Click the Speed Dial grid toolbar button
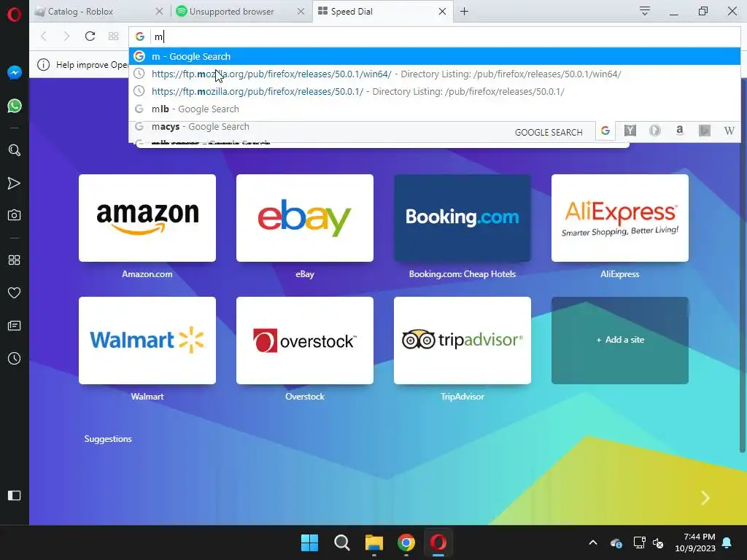This screenshot has width=747, height=560. click(x=113, y=36)
